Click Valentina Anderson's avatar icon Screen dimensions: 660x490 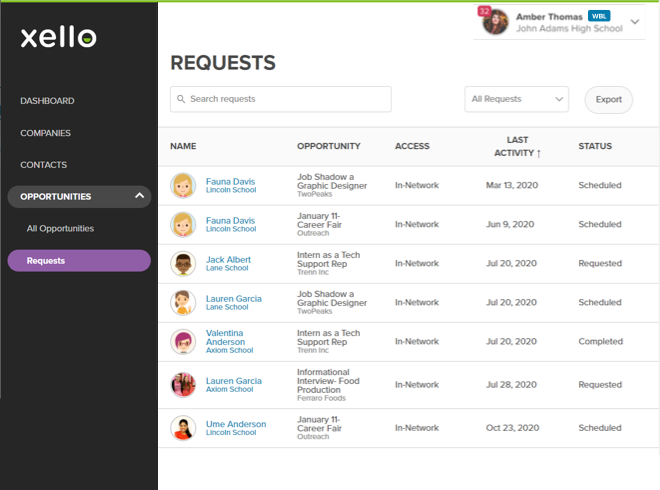[x=182, y=342]
